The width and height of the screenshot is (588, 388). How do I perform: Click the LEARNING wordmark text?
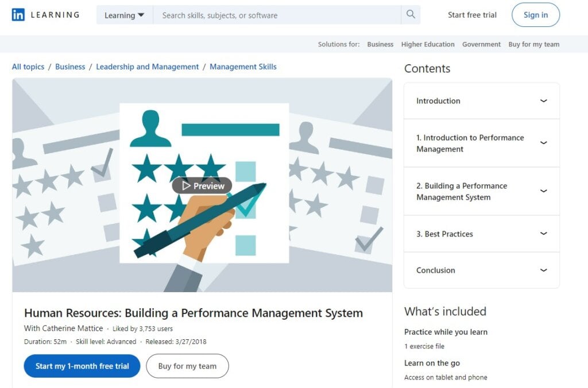point(55,14)
